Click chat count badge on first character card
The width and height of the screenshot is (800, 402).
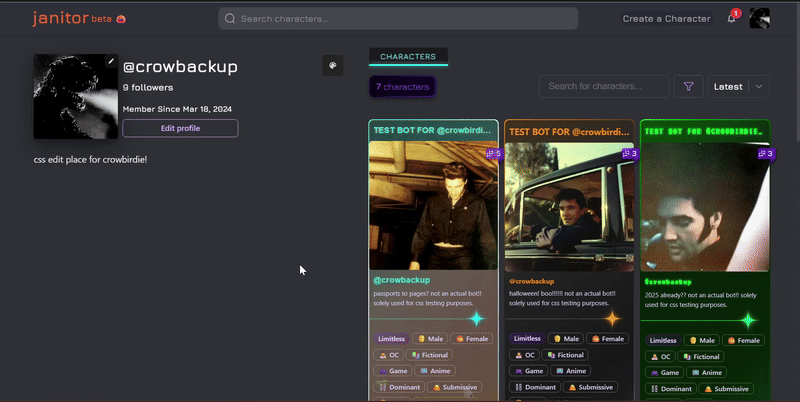click(492, 154)
